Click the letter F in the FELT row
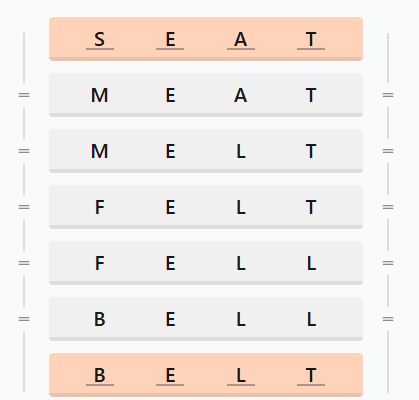The height and width of the screenshot is (400, 419). tap(100, 208)
